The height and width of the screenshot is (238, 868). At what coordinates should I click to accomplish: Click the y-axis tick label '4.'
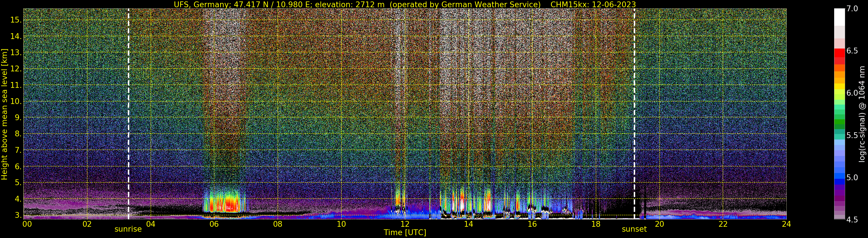click(x=18, y=199)
